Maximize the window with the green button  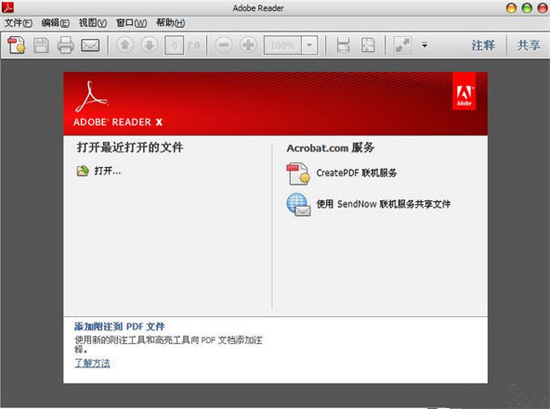tap(527, 8)
